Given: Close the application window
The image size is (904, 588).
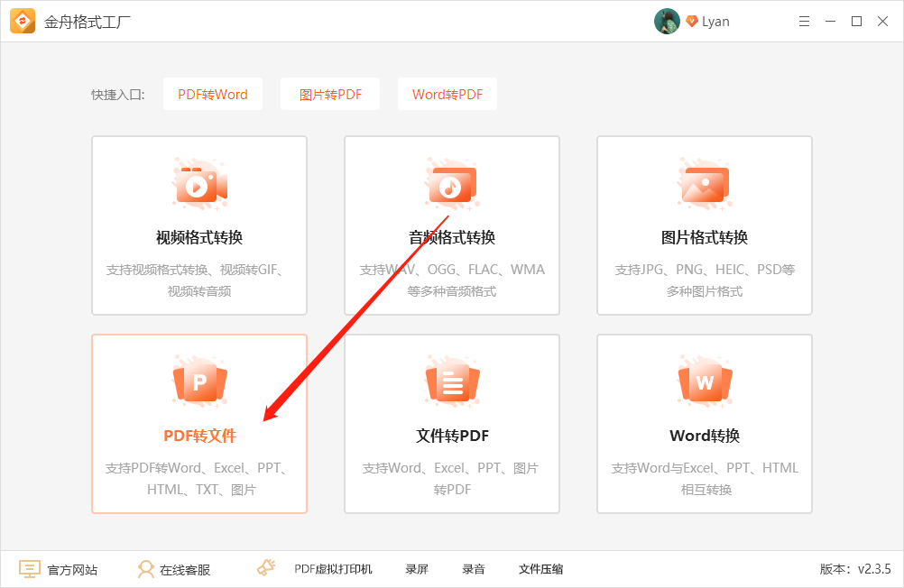Looking at the screenshot, I should 882,22.
